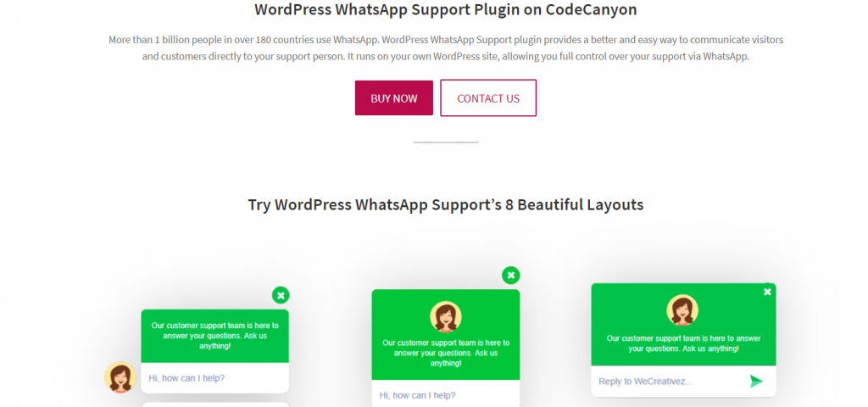Select the right widget green support message
Screen dimensions: 868x407
(x=684, y=343)
